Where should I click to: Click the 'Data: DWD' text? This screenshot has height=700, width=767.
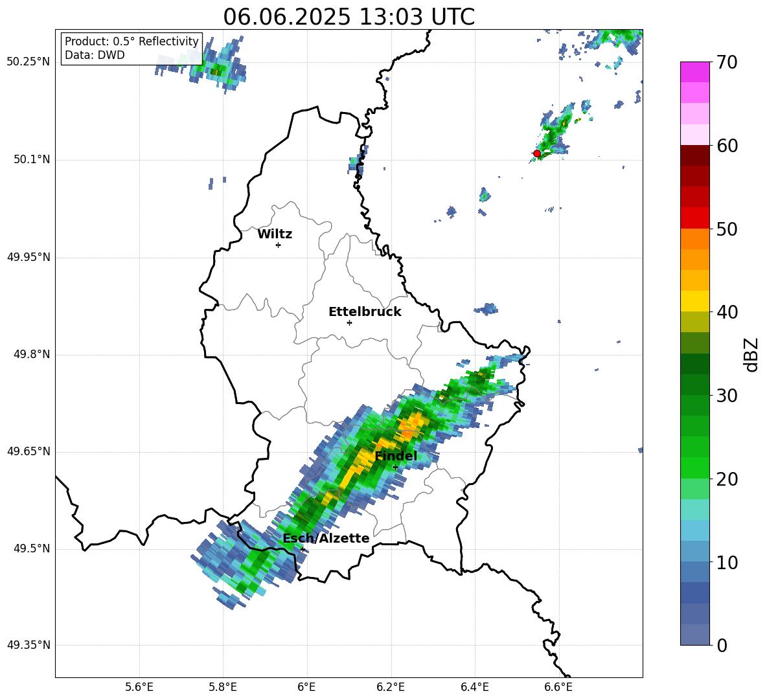(x=95, y=55)
